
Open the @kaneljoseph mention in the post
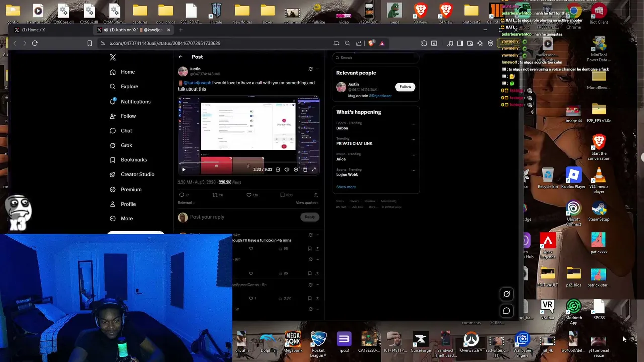point(197,83)
